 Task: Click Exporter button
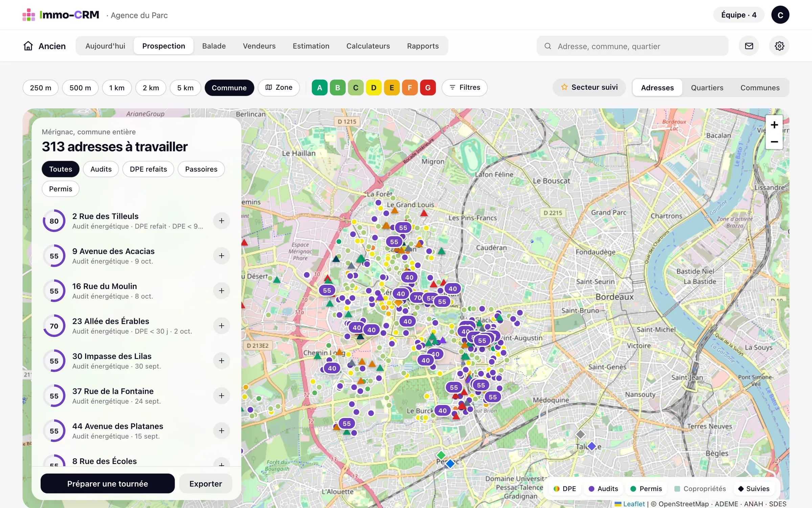[x=206, y=484]
